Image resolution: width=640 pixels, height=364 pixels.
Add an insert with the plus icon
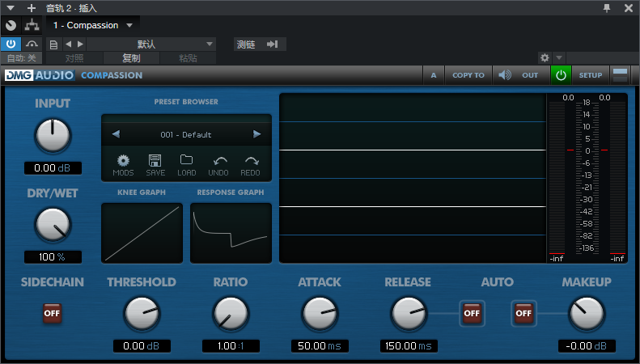[32, 8]
